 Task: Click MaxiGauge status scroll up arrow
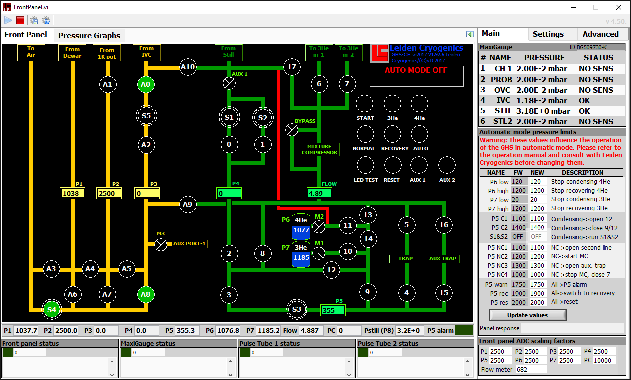point(230,361)
